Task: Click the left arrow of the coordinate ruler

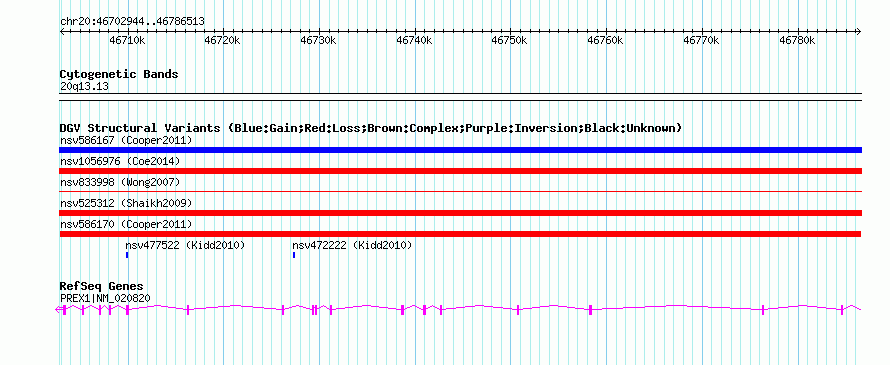Action: 62,31
